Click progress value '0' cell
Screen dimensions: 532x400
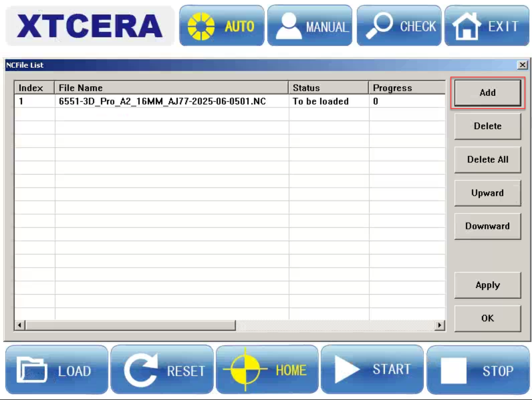[407, 101]
